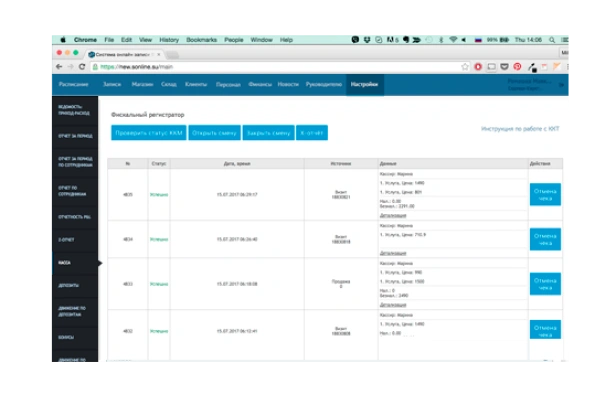Cancel receipt 4835 with Отмена чека button
This screenshot has height=405, width=616.
tap(545, 194)
